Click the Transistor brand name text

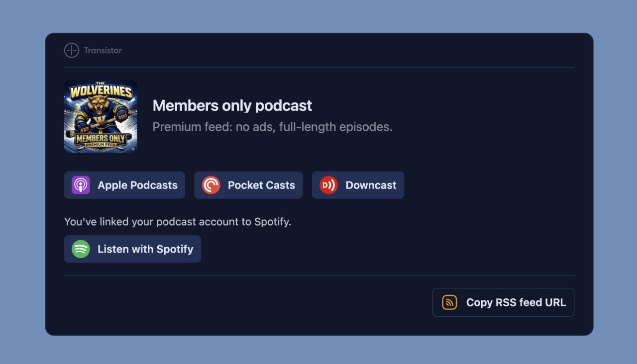(x=103, y=50)
